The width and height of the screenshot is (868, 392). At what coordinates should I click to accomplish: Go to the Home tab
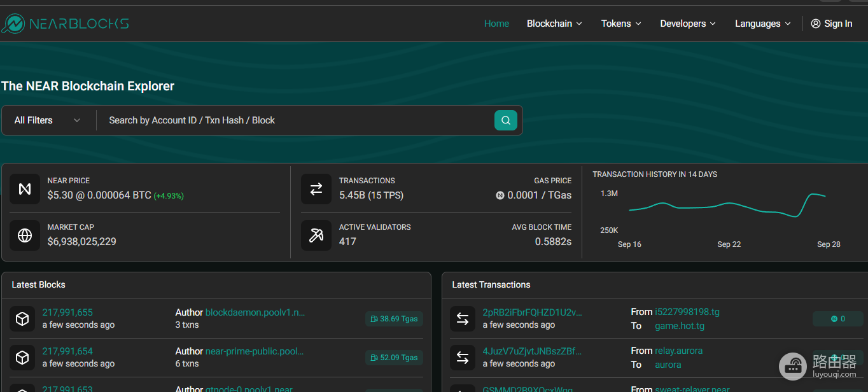[496, 24]
